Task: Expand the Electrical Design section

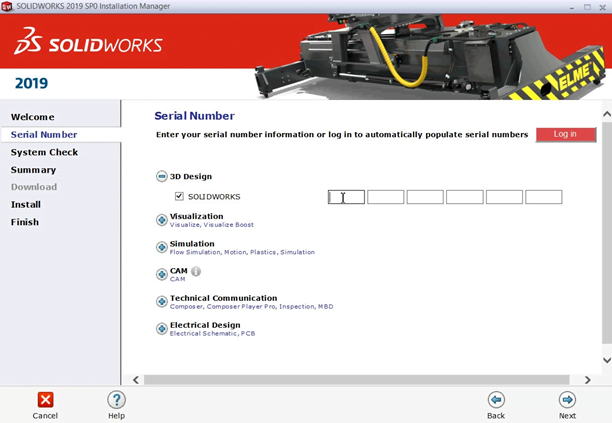Action: click(162, 328)
